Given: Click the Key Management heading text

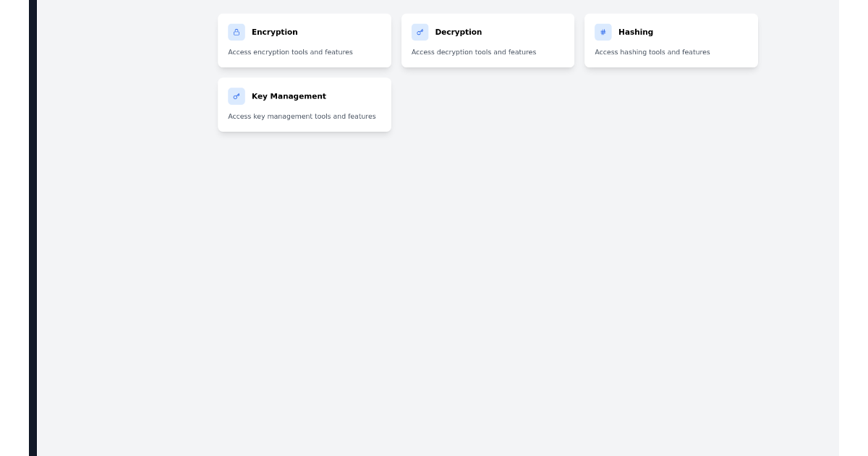Looking at the screenshot, I should pyautogui.click(x=289, y=96).
